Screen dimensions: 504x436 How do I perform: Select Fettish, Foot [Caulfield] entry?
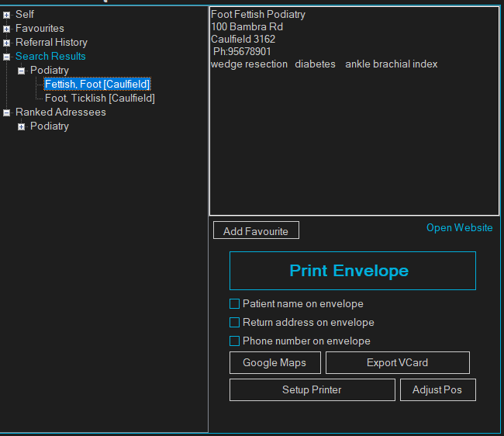coord(97,85)
